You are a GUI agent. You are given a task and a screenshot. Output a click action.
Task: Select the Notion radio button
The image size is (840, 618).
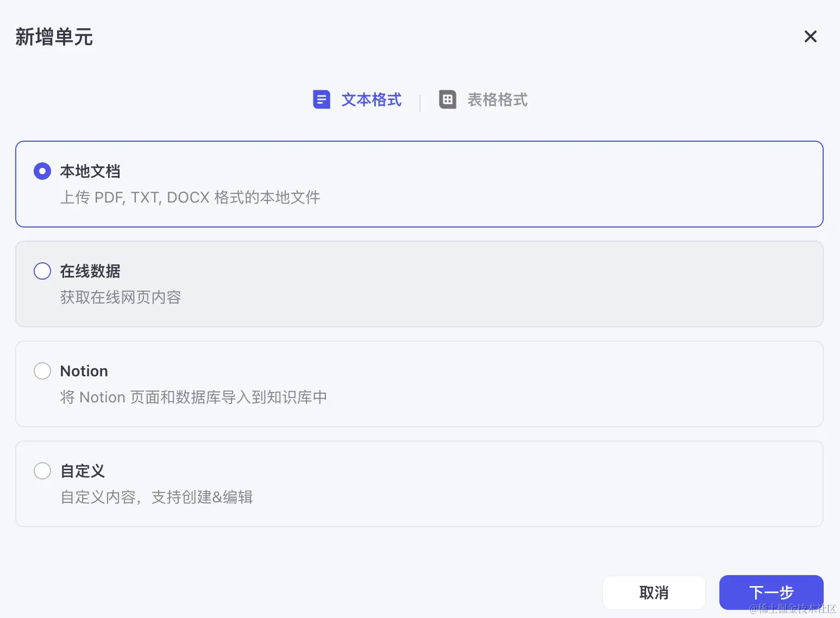42,371
